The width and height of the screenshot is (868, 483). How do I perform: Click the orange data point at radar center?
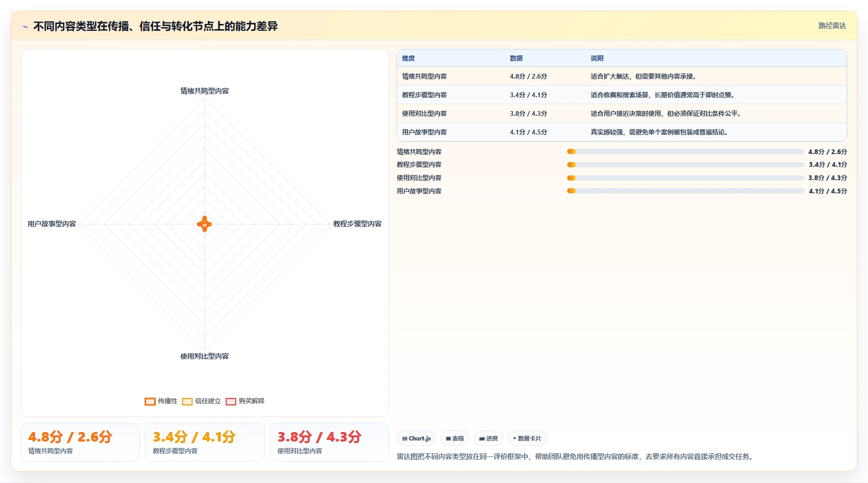tap(205, 224)
